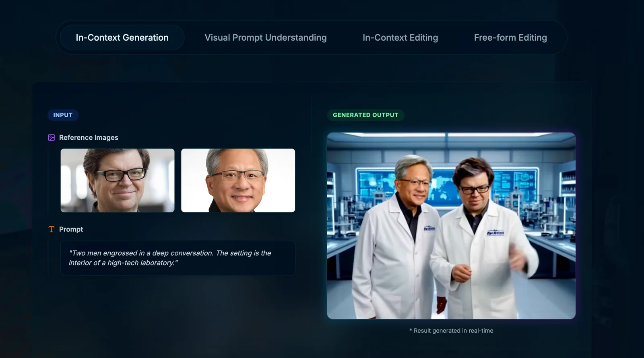Click the Prompt heading label
The width and height of the screenshot is (644, 358).
(x=71, y=230)
